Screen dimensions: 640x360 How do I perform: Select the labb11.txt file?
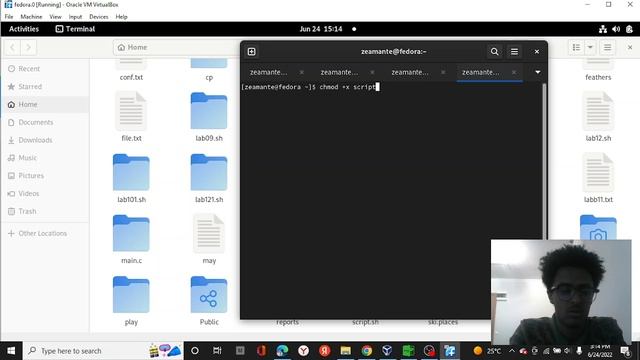point(598,172)
